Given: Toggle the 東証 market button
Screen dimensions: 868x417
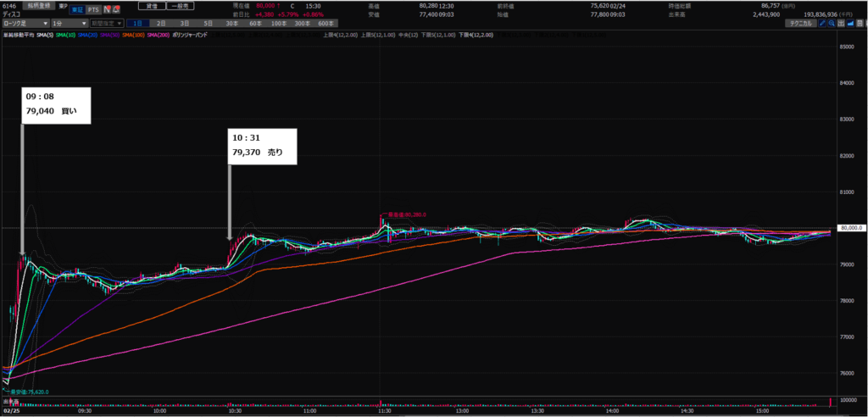Looking at the screenshot, I should point(75,8).
